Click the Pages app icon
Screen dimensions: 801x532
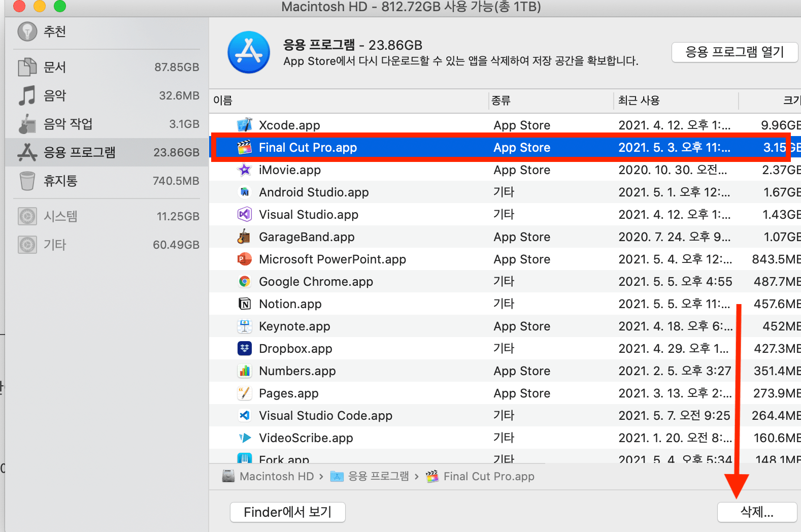tap(245, 393)
